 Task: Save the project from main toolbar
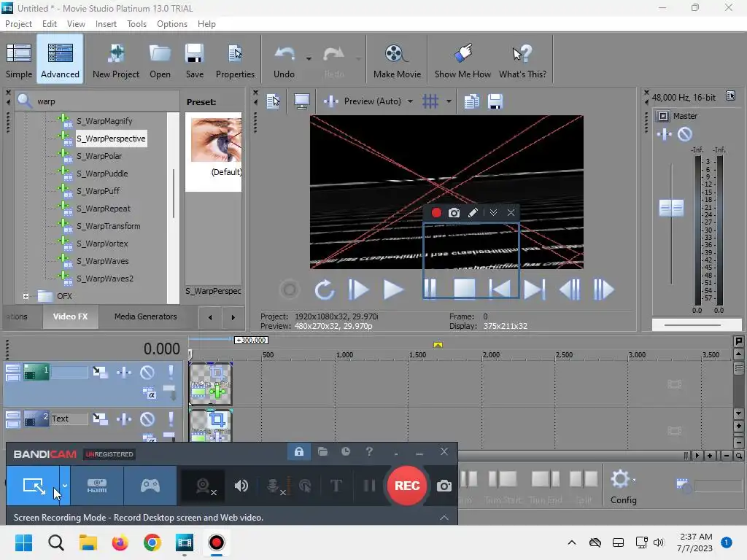[x=194, y=60]
